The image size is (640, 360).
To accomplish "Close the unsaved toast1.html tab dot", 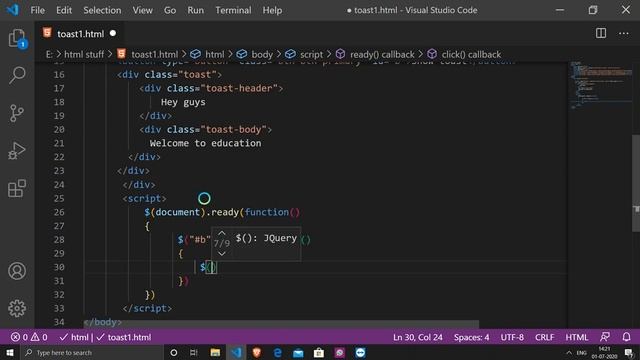I will click(x=113, y=33).
